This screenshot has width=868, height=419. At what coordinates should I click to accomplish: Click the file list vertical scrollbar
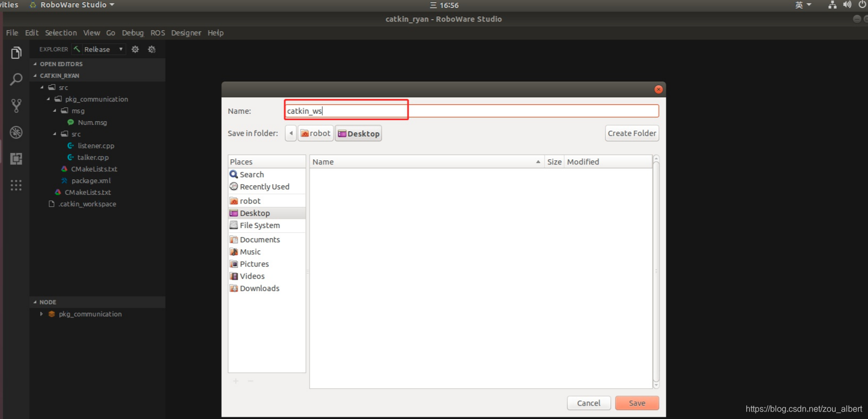point(656,272)
